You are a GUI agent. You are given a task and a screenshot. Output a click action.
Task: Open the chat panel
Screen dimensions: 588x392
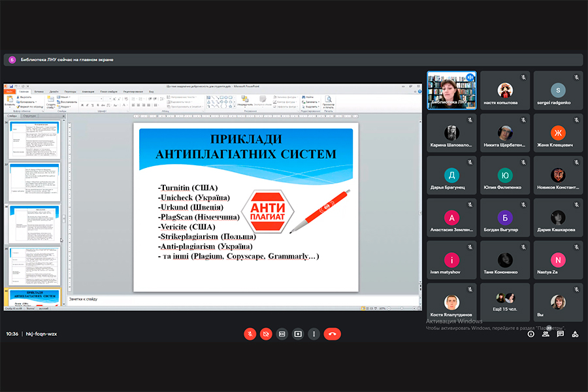[x=561, y=334]
